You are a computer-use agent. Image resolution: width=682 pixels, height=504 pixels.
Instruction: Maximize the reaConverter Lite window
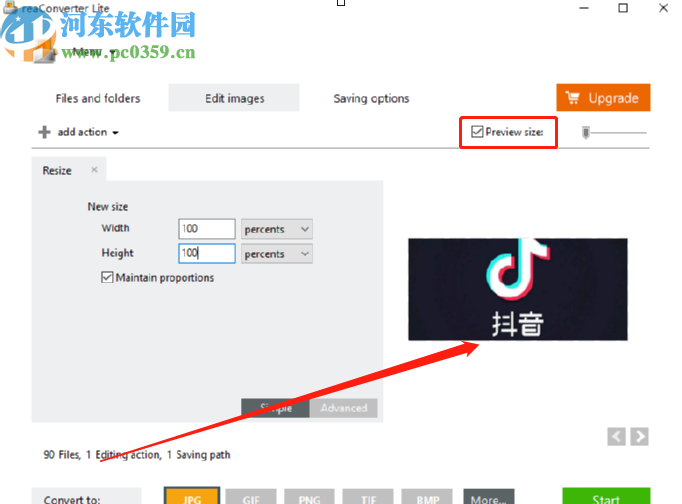(x=623, y=8)
